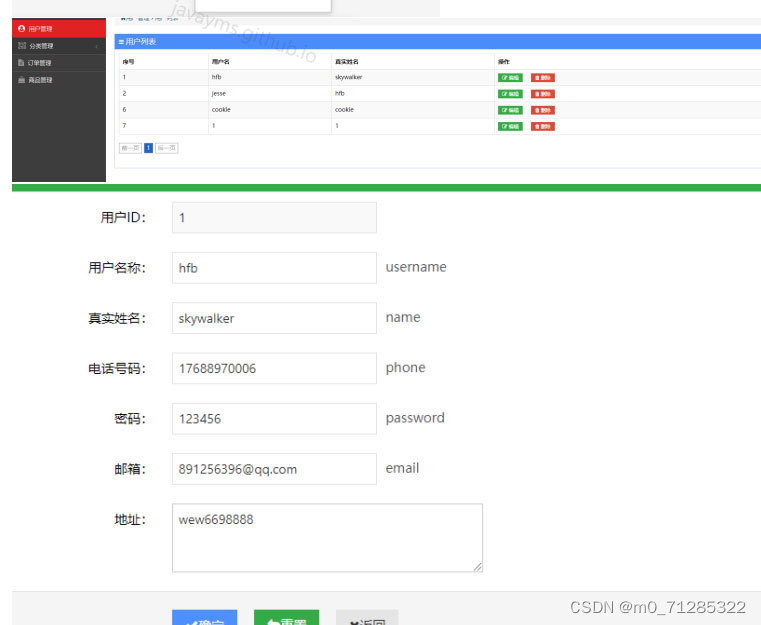
Task: Click the email hint label
Action: tap(402, 468)
